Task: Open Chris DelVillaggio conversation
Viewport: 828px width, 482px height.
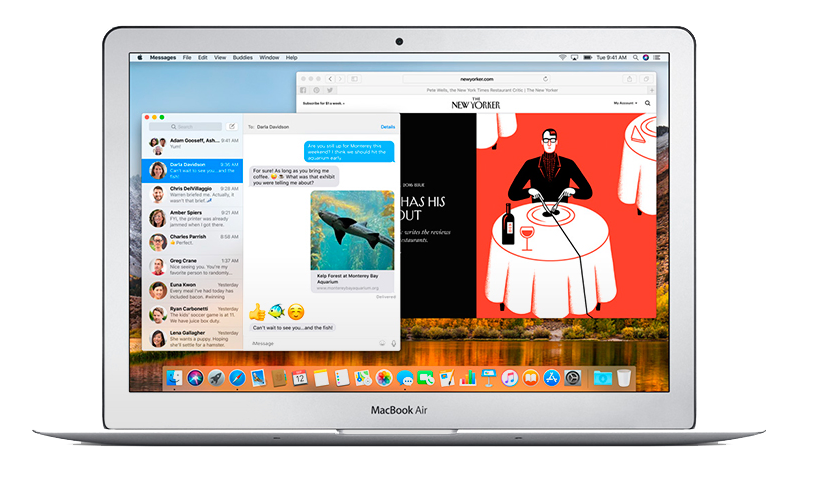Action: (192, 194)
